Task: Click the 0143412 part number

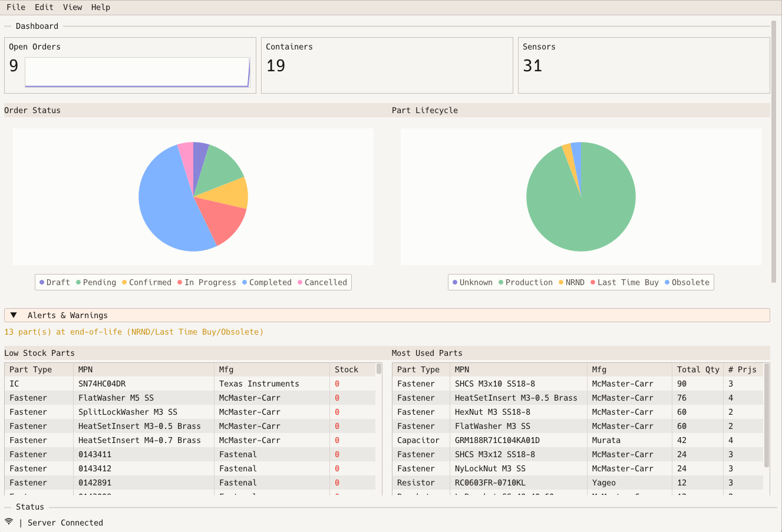Action: 95,468
